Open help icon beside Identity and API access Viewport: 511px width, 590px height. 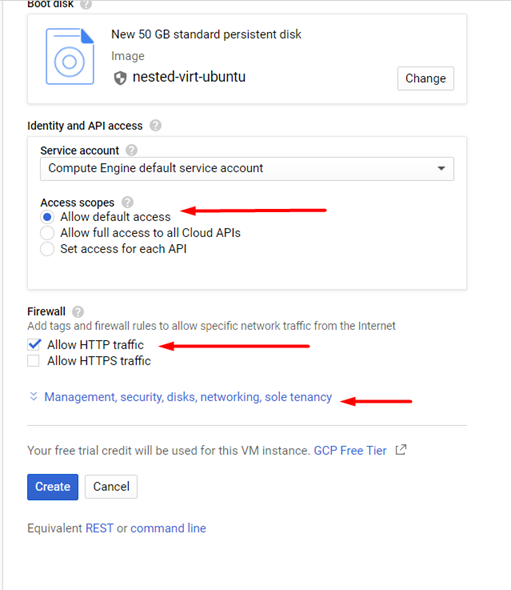[155, 125]
